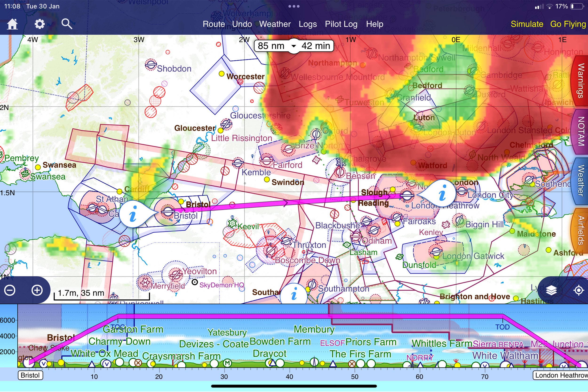Zoom out with the minus button

pos(10,290)
